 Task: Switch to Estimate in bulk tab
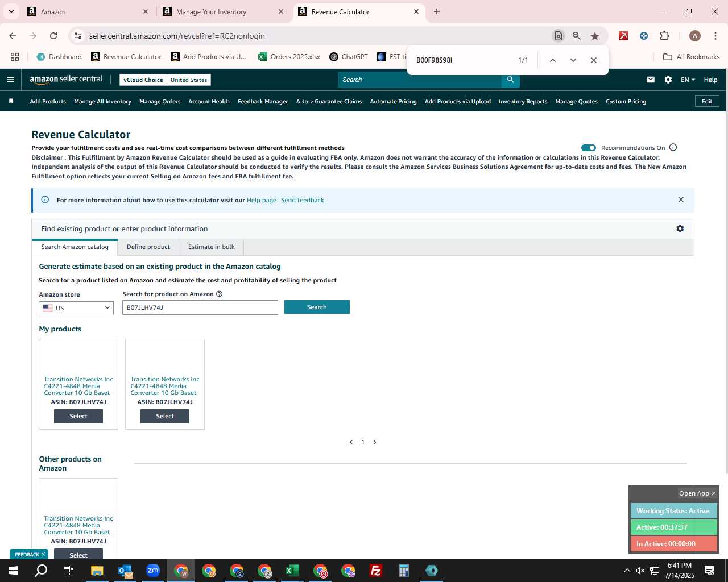coord(211,247)
